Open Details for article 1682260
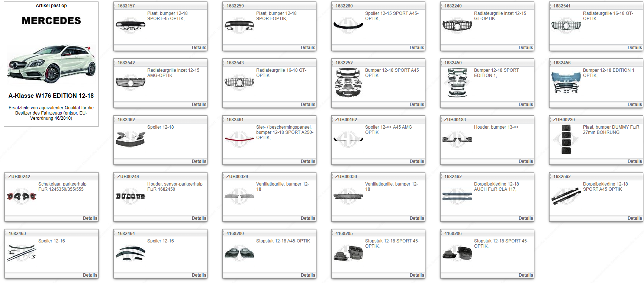This screenshot has height=283, width=644. (x=417, y=48)
